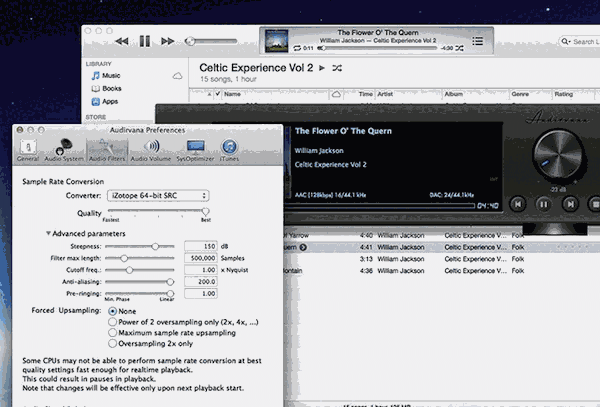Click Audirvana playback progress bar
This screenshot has width=600, height=407.
pyautogui.click(x=380, y=206)
